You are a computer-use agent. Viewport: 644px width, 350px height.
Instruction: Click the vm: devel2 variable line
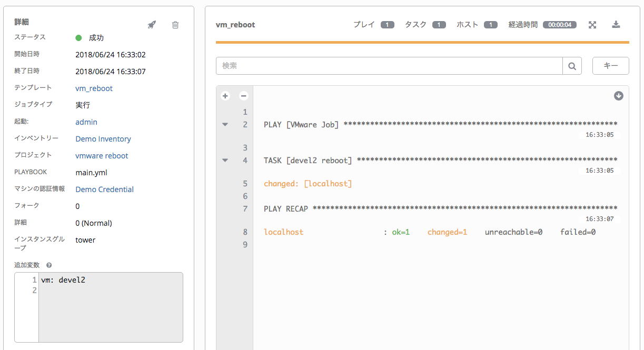[63, 280]
